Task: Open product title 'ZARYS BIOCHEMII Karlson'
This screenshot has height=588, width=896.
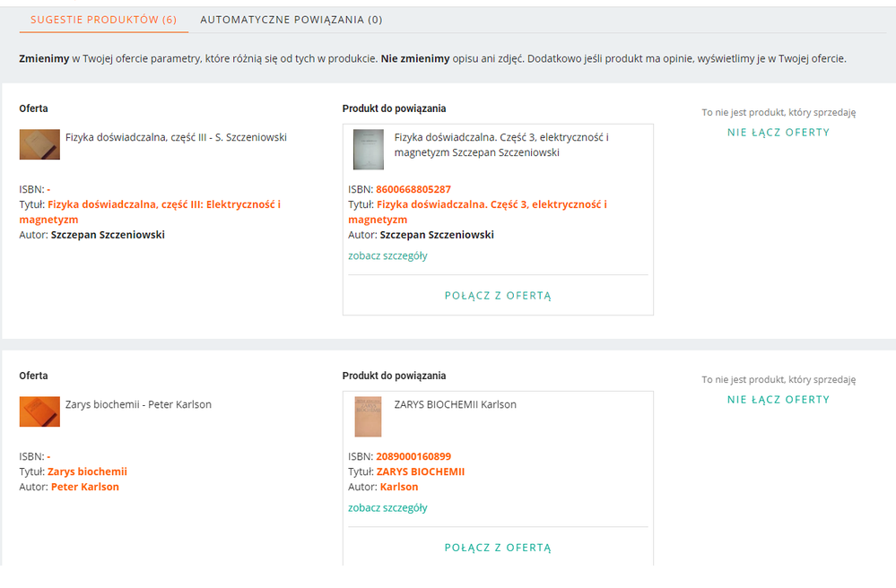Action: (455, 404)
